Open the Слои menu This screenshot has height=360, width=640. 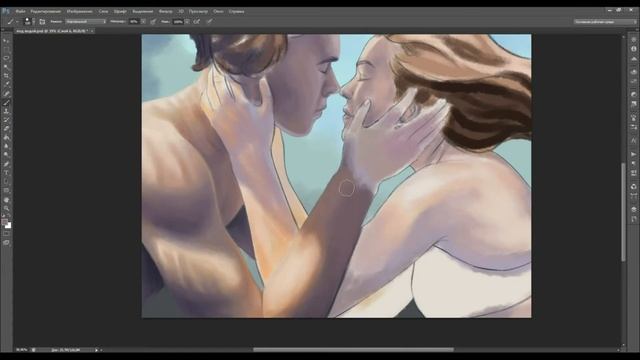click(103, 11)
